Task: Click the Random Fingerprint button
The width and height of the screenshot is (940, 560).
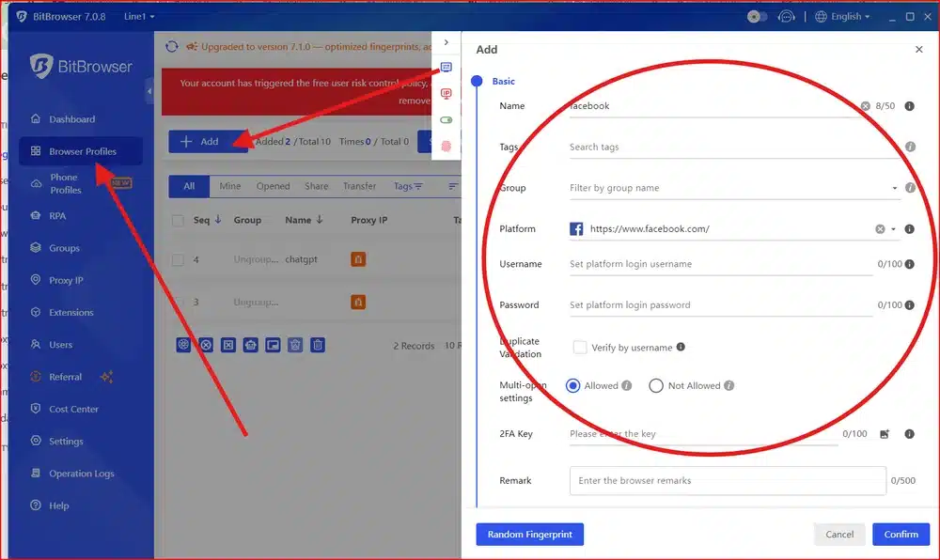Action: tap(529, 534)
